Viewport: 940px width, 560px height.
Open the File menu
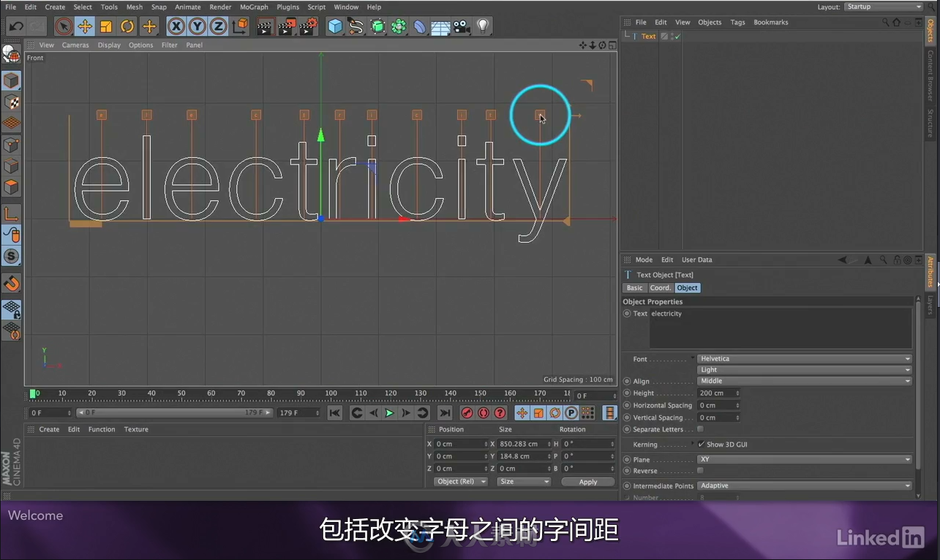pos(11,7)
